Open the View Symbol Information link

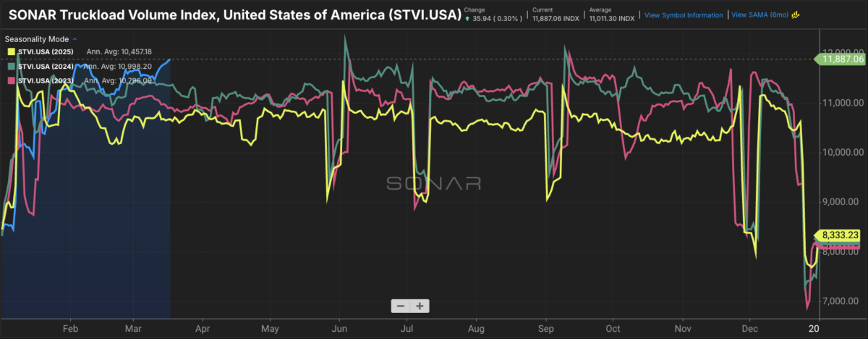click(x=683, y=14)
